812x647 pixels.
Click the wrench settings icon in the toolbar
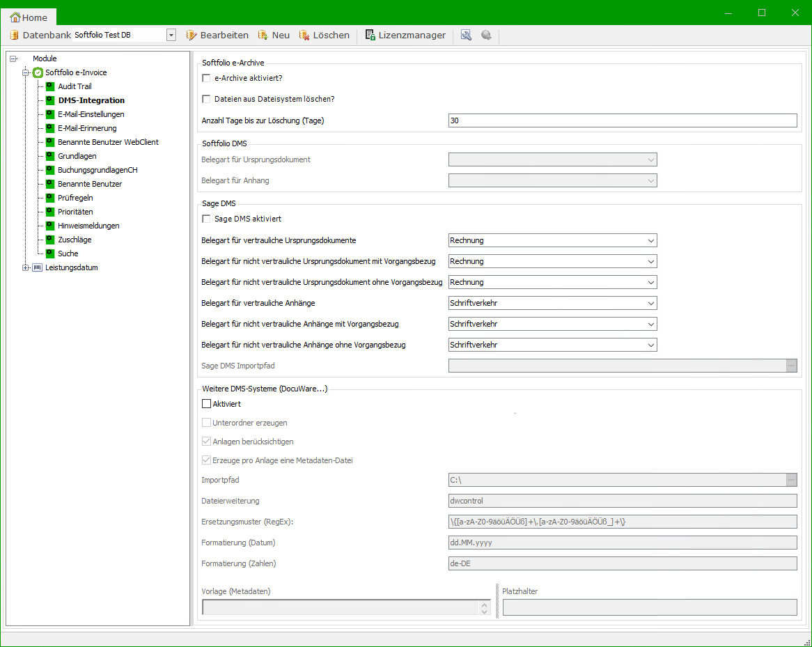(466, 35)
